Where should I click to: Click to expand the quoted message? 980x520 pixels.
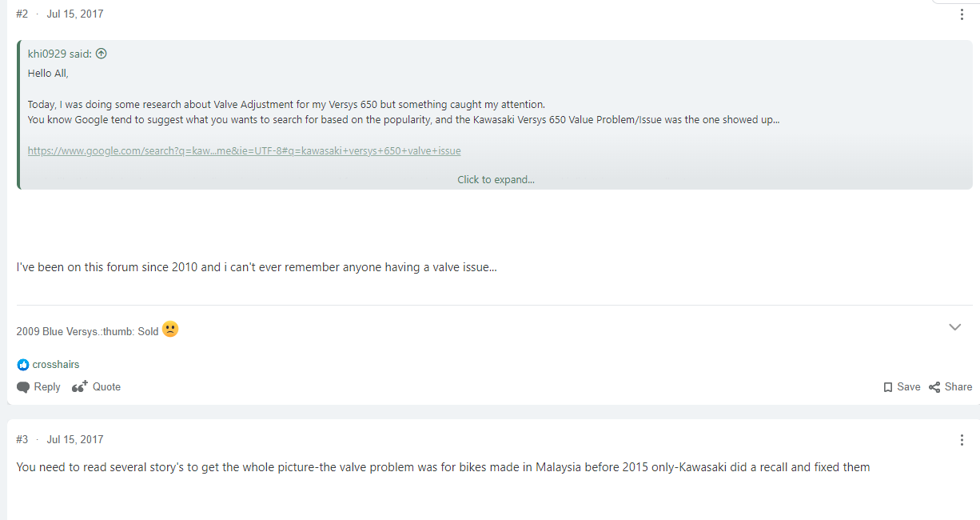pyautogui.click(x=496, y=180)
